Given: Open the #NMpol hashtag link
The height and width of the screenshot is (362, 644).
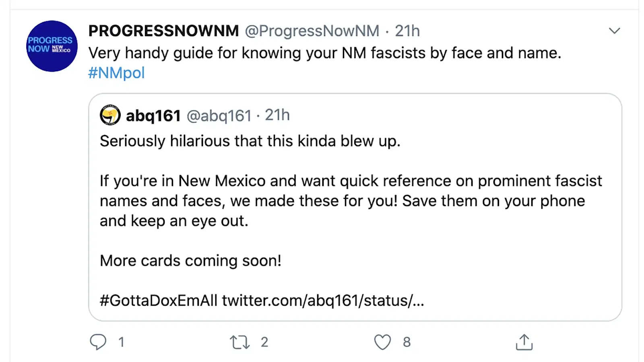Looking at the screenshot, I should click(116, 73).
